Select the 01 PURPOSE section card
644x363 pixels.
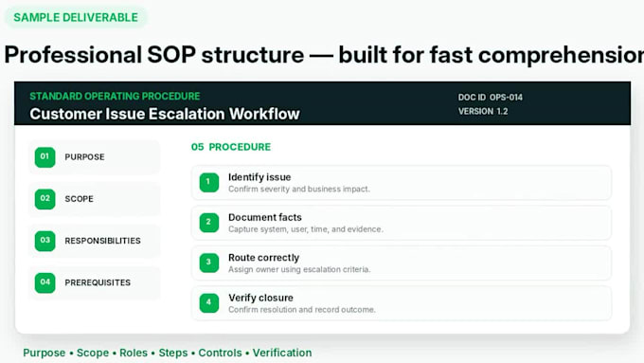pos(94,157)
